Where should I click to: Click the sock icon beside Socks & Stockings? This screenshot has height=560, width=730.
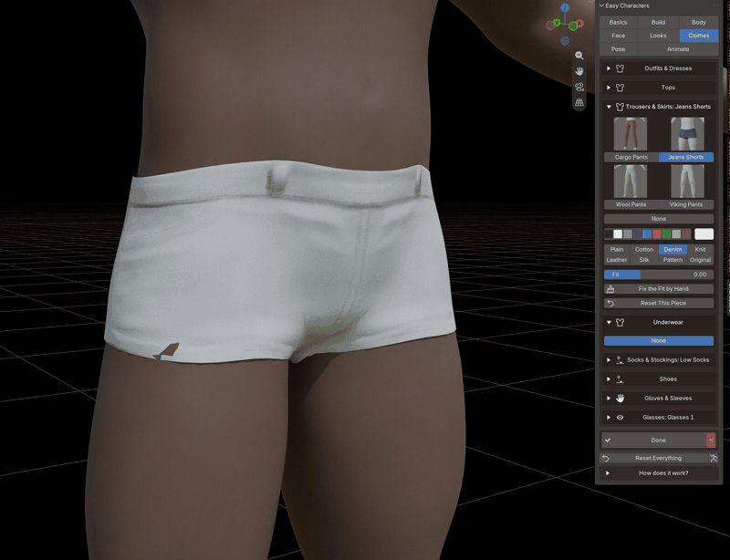(x=620, y=360)
